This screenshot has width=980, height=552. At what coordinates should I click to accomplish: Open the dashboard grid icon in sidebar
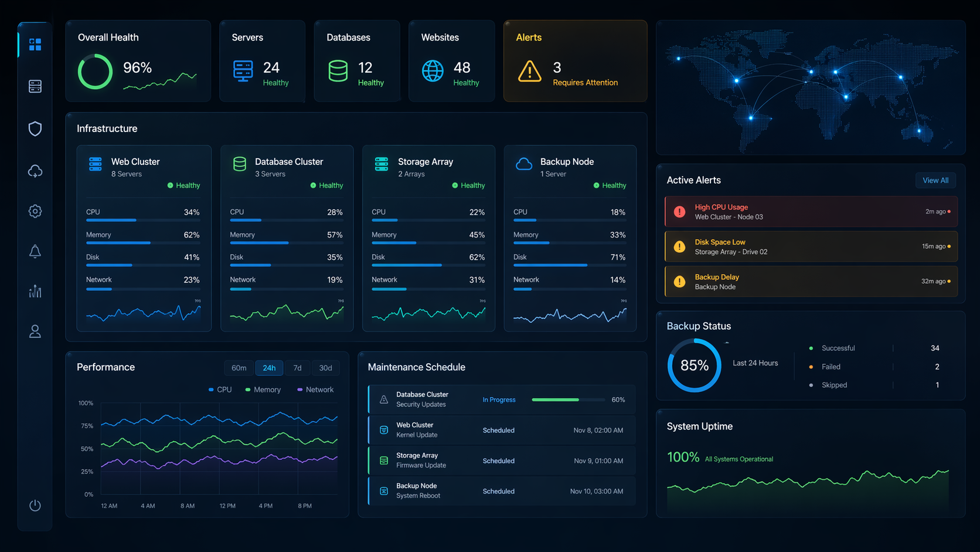pyautogui.click(x=35, y=45)
